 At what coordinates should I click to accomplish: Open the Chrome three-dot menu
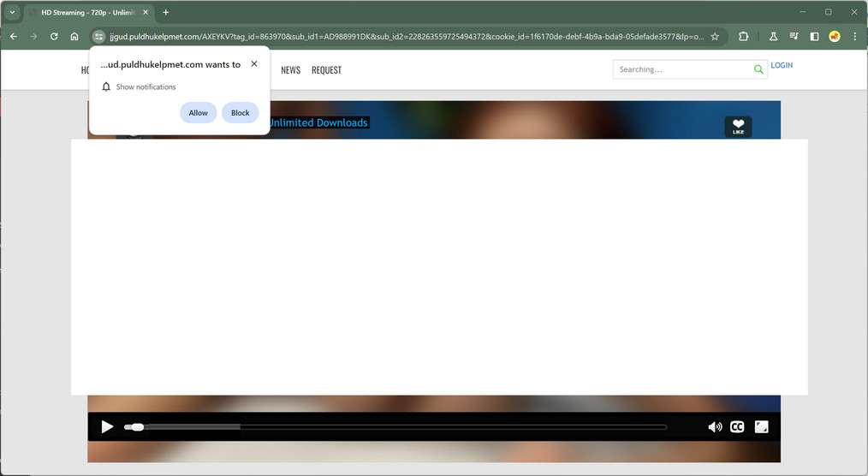tap(854, 37)
